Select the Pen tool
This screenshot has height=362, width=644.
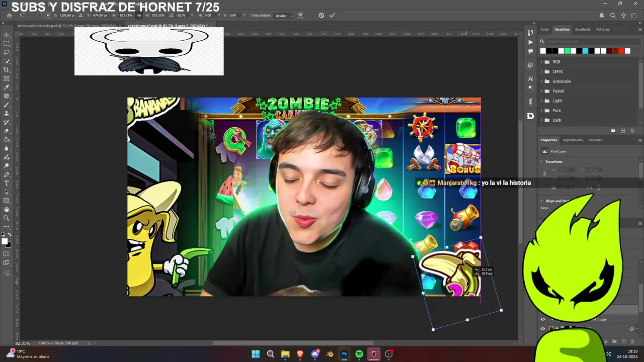(7, 174)
